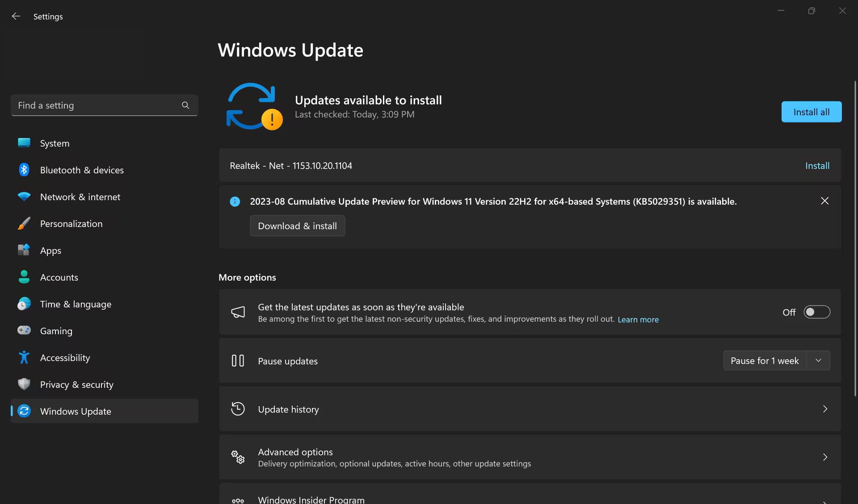Click the vertical scrollbar on right
The width and height of the screenshot is (858, 504).
tap(855, 239)
